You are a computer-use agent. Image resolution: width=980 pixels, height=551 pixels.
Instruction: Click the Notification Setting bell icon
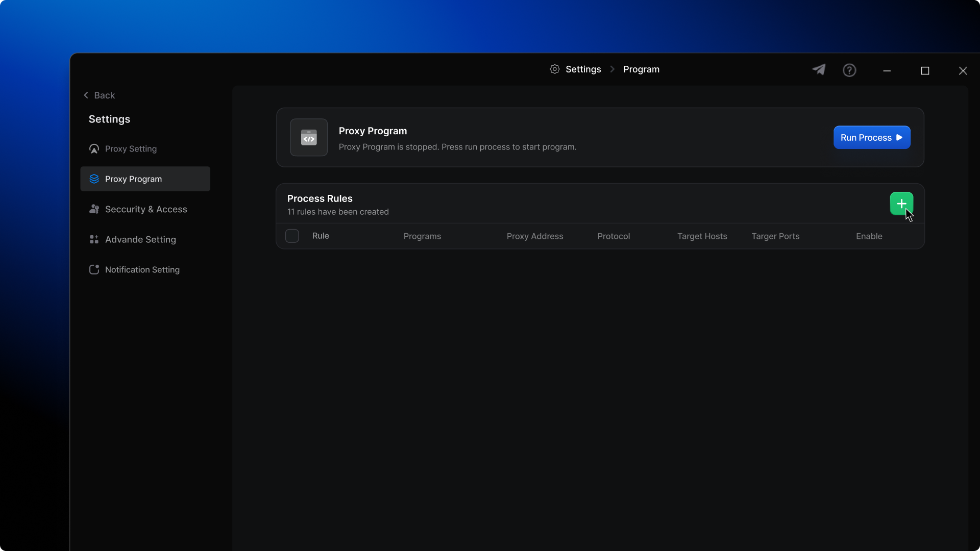point(94,269)
